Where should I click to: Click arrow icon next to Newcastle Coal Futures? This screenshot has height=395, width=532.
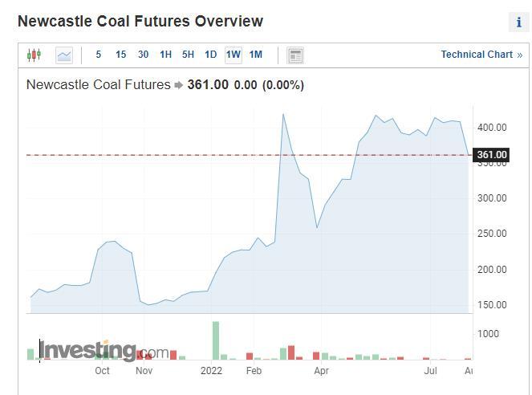click(179, 85)
